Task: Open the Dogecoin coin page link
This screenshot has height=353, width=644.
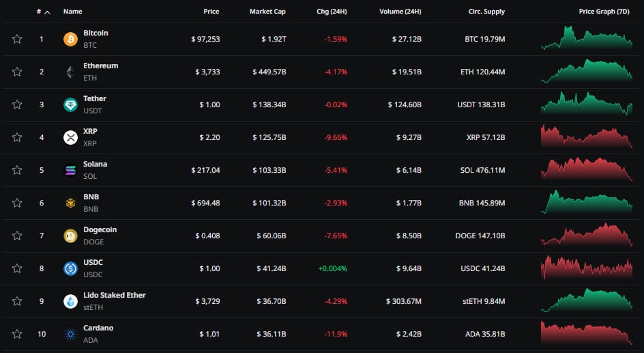Action: click(x=100, y=229)
